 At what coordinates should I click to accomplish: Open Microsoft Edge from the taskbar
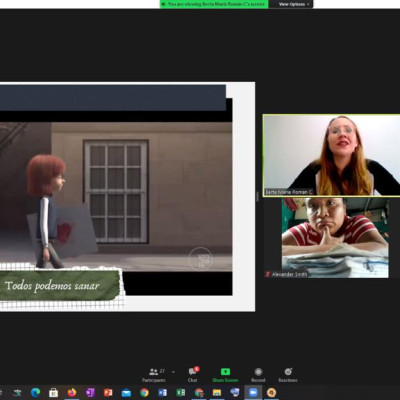pos(35,393)
